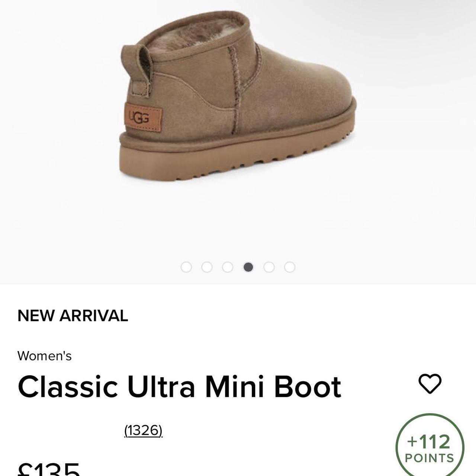476x476 pixels.
Task: Select the currently active carousel dot
Action: pyautogui.click(x=248, y=266)
